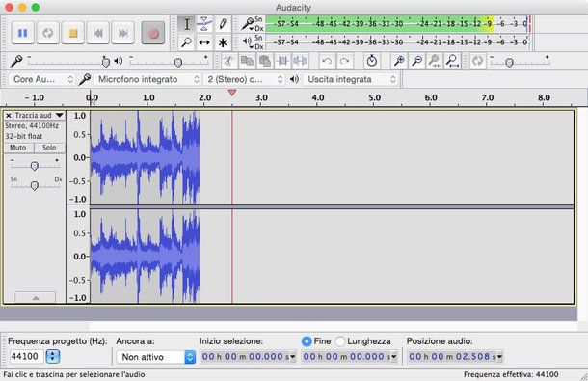Image resolution: width=588 pixels, height=381 pixels.
Task: Click the Silence audio icon
Action: click(x=301, y=61)
